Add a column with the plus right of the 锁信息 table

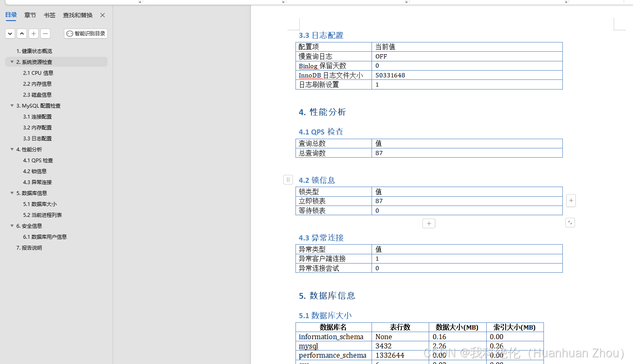click(x=571, y=200)
